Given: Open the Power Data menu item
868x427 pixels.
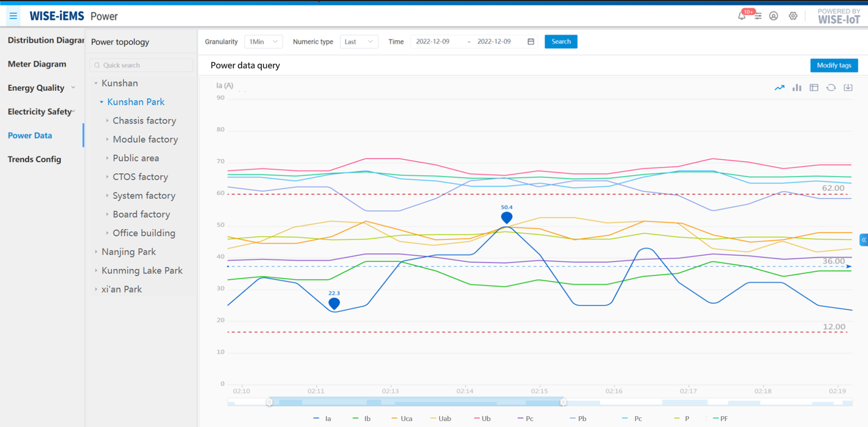Looking at the screenshot, I should (x=30, y=135).
